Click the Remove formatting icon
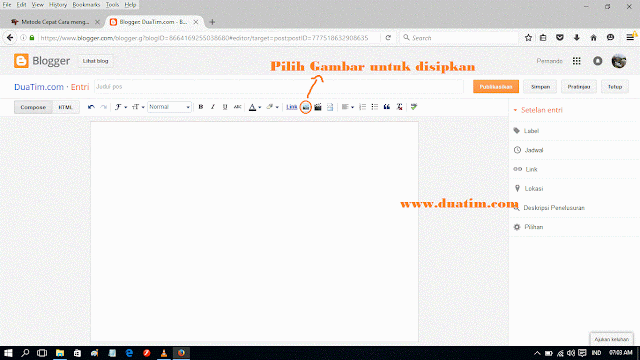This screenshot has width=640, height=360. pyautogui.click(x=399, y=107)
